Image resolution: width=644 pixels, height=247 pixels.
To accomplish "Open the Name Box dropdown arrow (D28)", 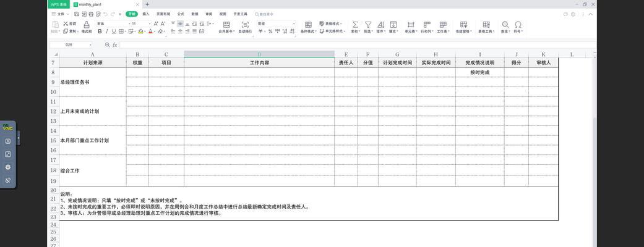I will pyautogui.click(x=90, y=44).
